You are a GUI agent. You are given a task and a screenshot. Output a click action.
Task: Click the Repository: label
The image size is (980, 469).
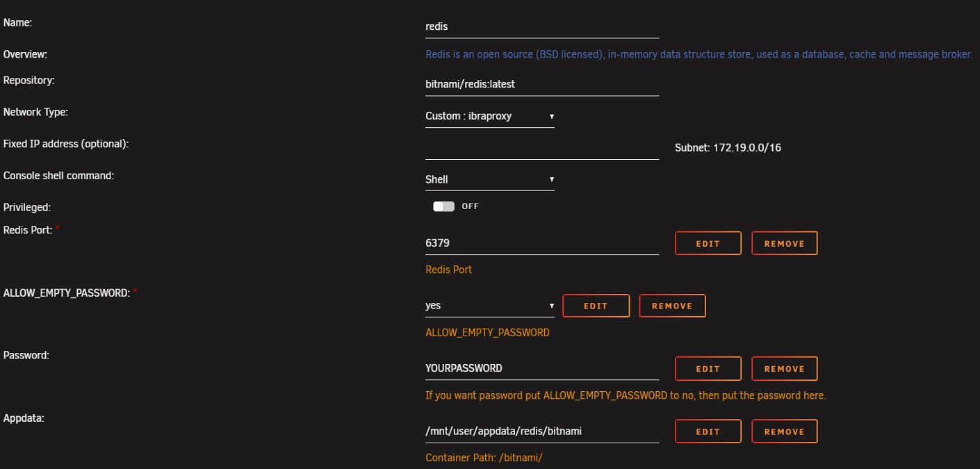tap(29, 81)
